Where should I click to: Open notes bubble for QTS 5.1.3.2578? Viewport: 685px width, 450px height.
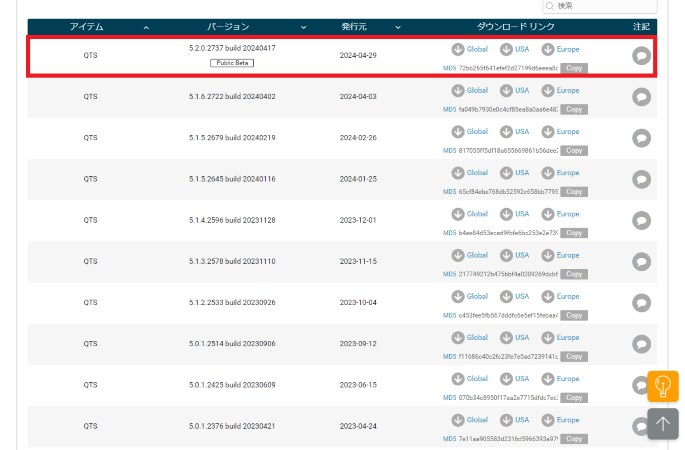click(x=641, y=262)
